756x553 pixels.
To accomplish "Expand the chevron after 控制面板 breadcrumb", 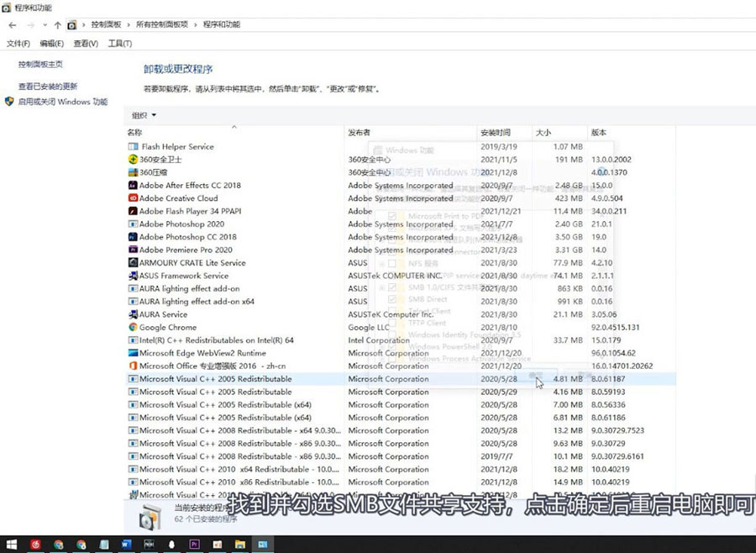I will [x=129, y=24].
